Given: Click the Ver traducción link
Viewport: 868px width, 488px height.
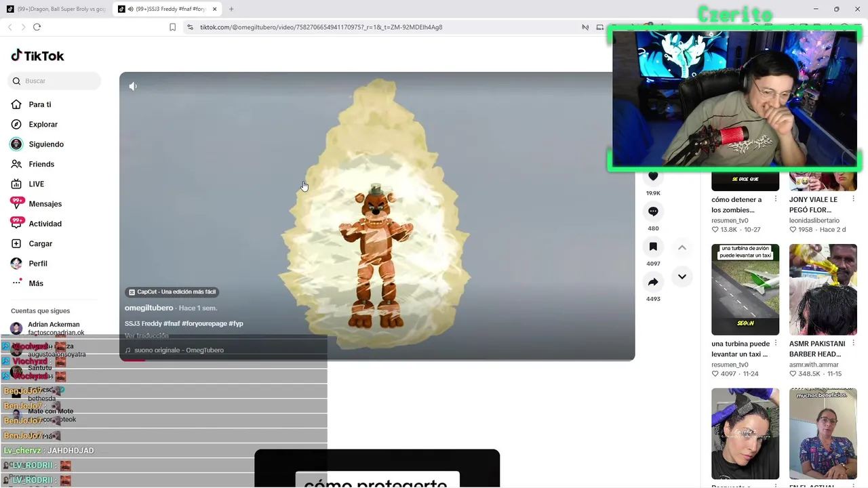Looking at the screenshot, I should pos(146,335).
